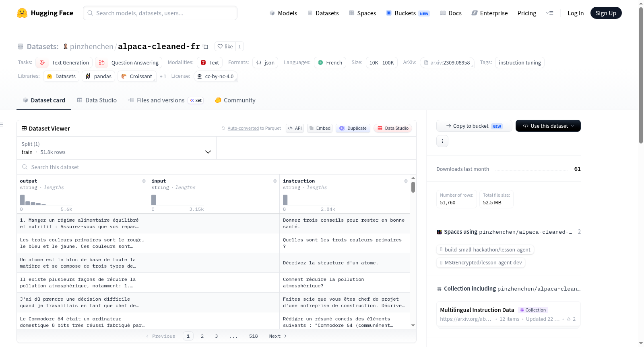This screenshot has height=347, width=644.
Task: Open the three-dot more options menu
Action: pos(442,141)
